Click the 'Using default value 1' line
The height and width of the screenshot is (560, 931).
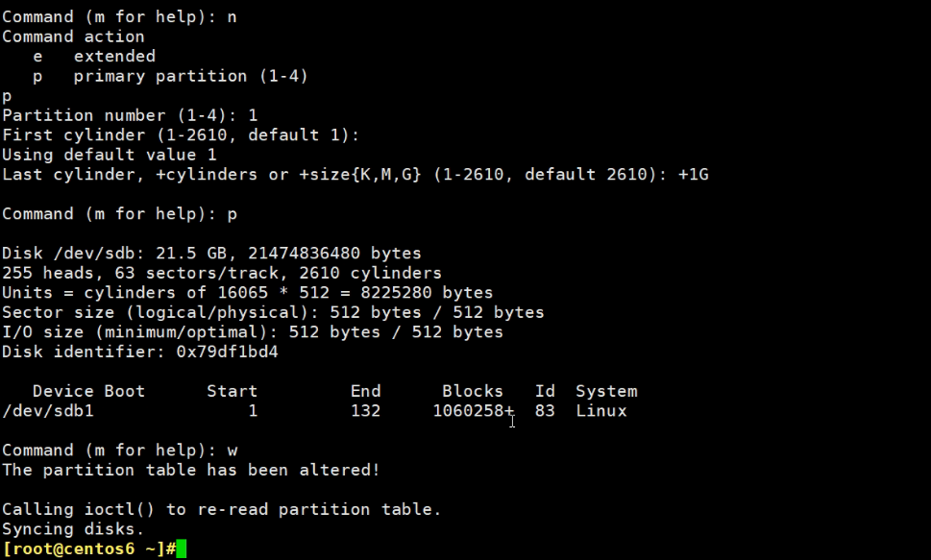point(110,155)
